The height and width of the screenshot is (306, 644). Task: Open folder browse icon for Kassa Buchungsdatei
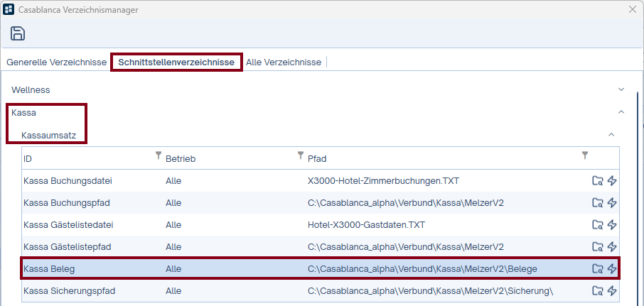tap(598, 181)
